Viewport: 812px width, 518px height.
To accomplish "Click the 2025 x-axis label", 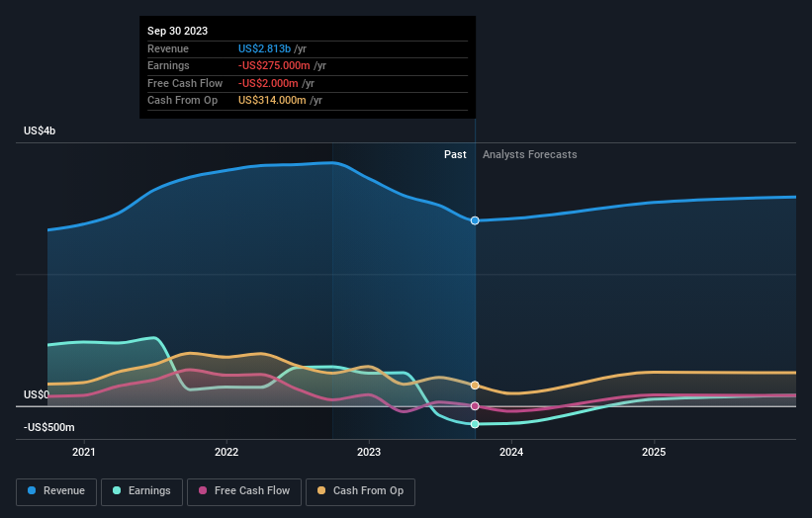I will (654, 452).
